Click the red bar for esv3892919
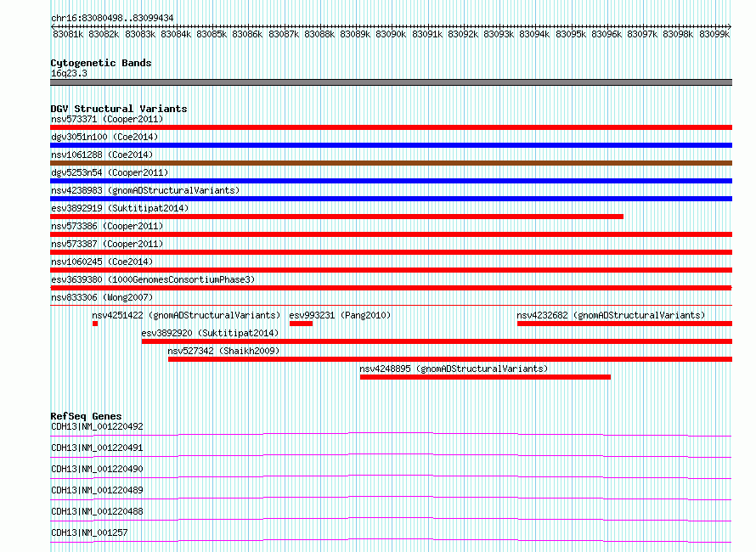 [x=336, y=217]
